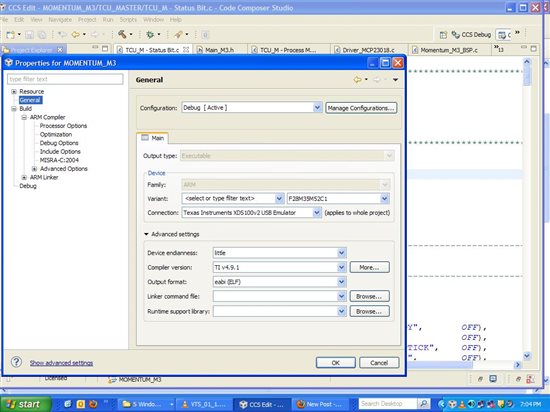Open Firefox from quick launch

click(x=93, y=404)
